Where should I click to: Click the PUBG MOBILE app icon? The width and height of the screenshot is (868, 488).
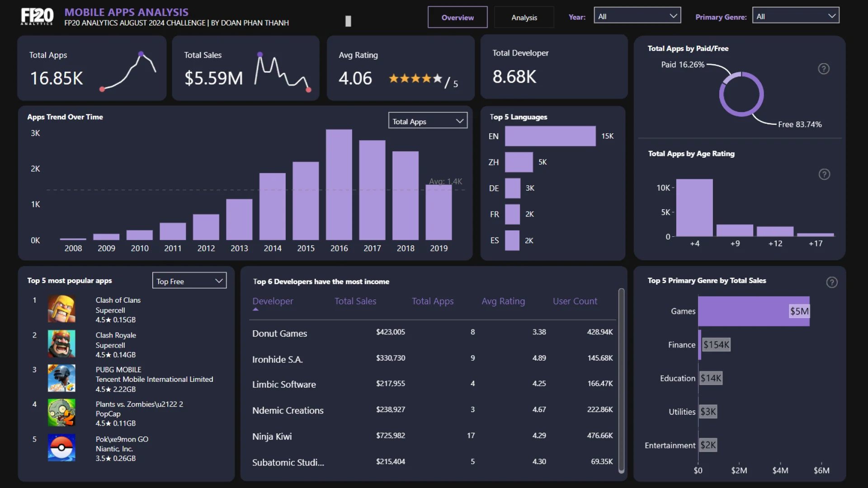click(61, 378)
